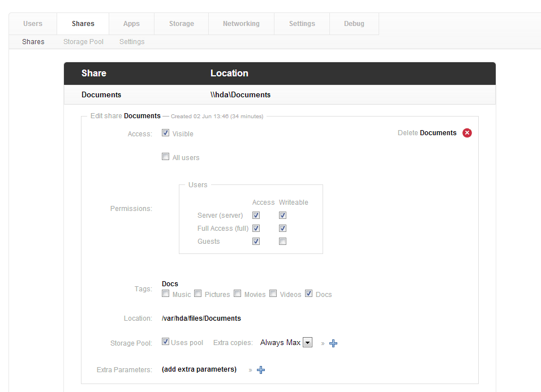Open the Users main tab
The width and height of the screenshot is (541, 392).
click(33, 24)
